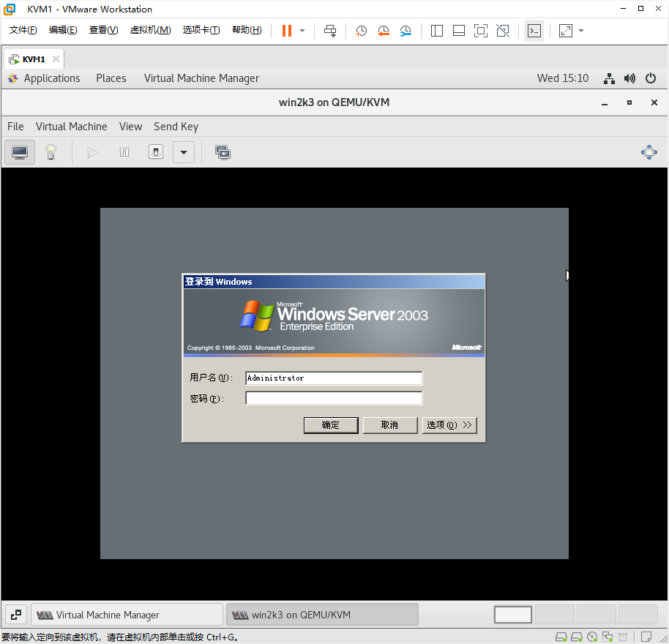
Task: Open the 虚拟机(M) menu
Action: pyautogui.click(x=150, y=30)
